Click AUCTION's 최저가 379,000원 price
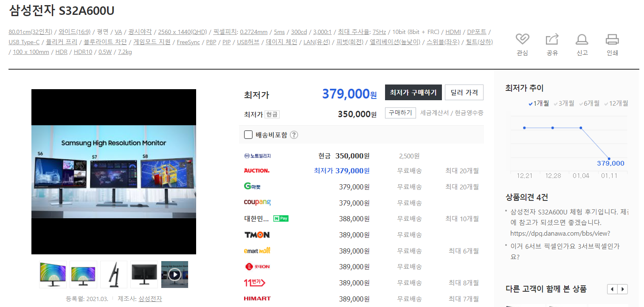 [x=341, y=171]
